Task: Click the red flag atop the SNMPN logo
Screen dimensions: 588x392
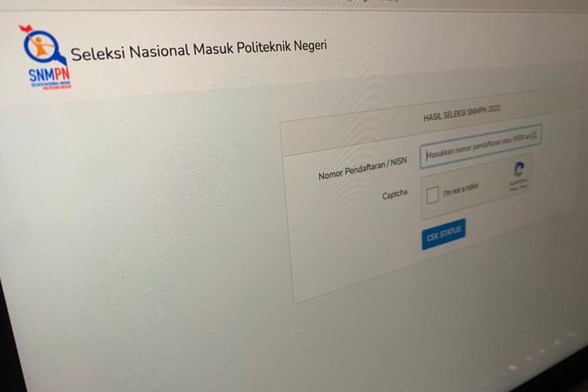Action: point(26,28)
